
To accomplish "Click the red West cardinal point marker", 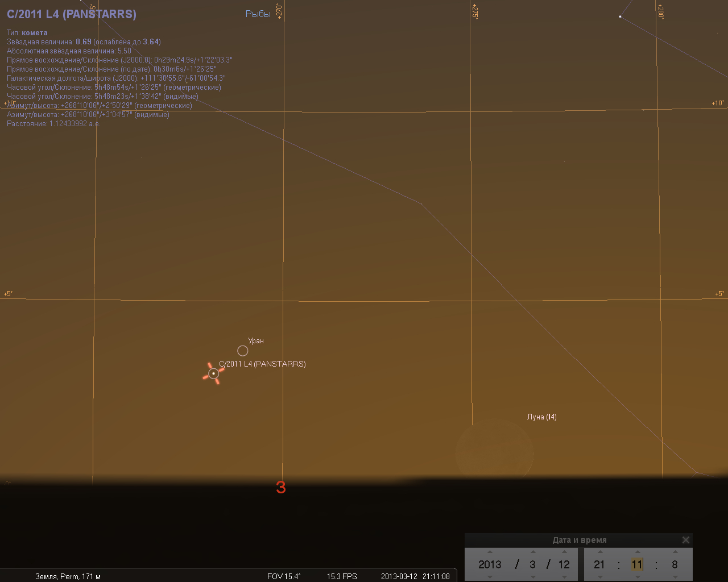I will tap(281, 487).
